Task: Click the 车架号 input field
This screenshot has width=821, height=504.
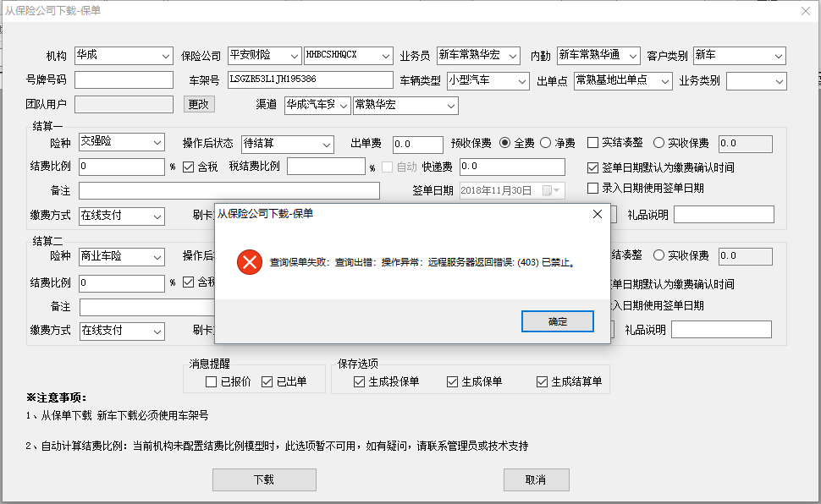Action: (x=311, y=80)
